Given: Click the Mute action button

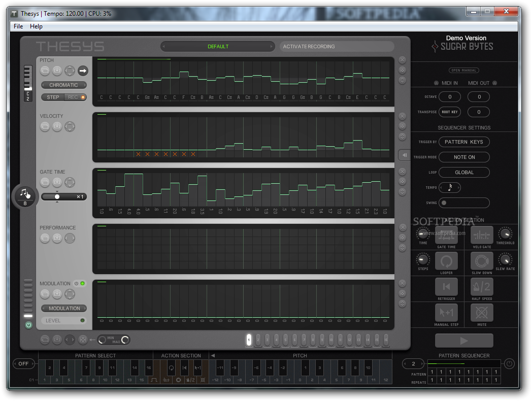Looking at the screenshot, I should [482, 313].
